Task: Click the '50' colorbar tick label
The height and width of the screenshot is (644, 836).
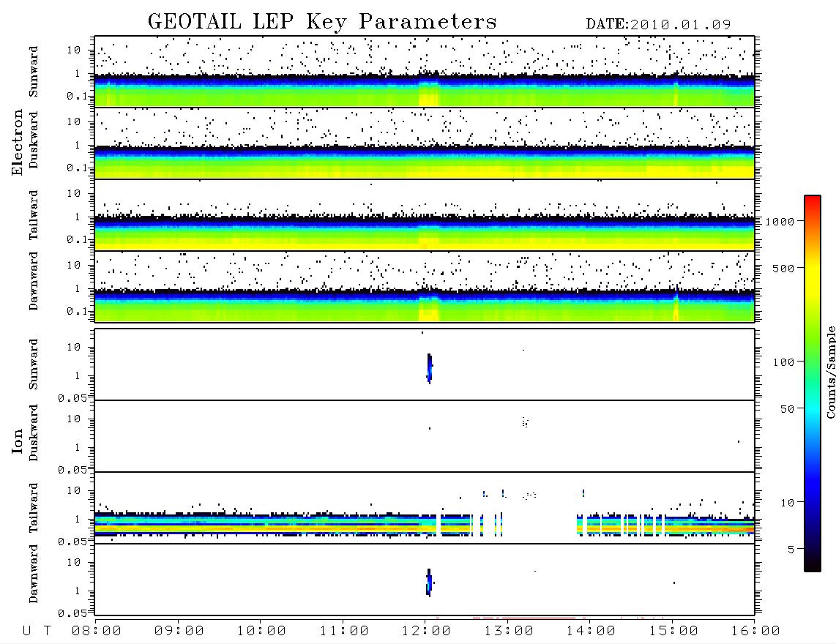Action: point(787,409)
